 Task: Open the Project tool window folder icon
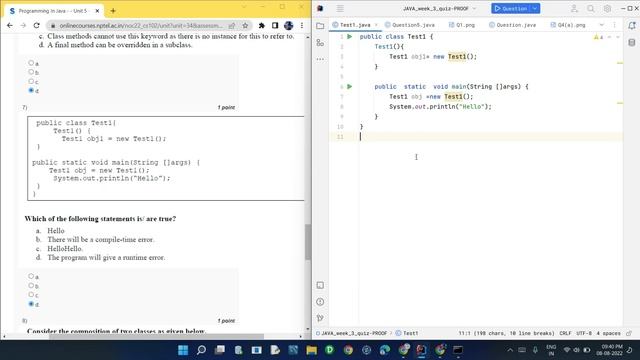click(x=320, y=26)
